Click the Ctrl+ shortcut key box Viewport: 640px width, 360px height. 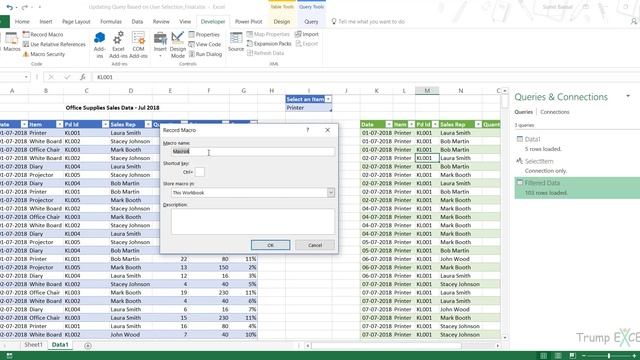(x=200, y=172)
